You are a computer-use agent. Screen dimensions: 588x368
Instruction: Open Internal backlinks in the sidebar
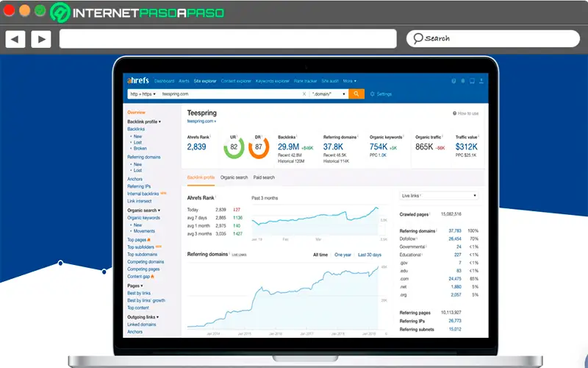[x=143, y=194]
